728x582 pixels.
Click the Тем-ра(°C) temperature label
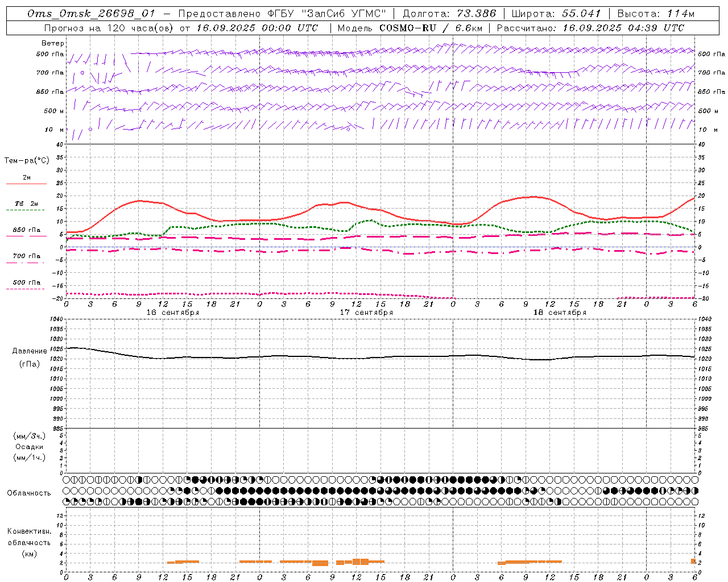point(27,161)
